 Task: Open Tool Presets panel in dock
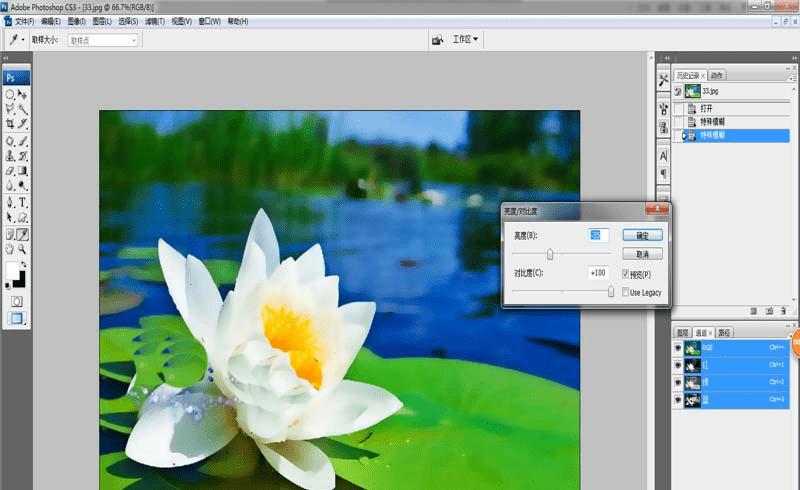[663, 81]
